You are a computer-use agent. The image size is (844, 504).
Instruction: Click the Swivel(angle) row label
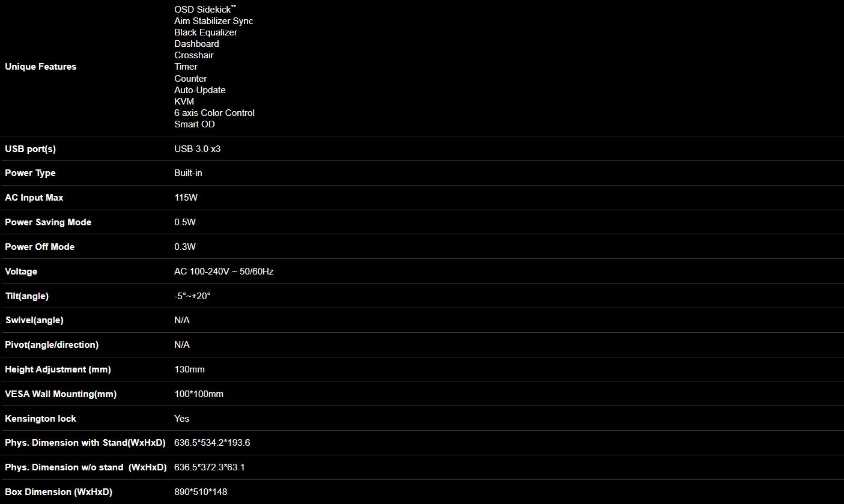(34, 320)
